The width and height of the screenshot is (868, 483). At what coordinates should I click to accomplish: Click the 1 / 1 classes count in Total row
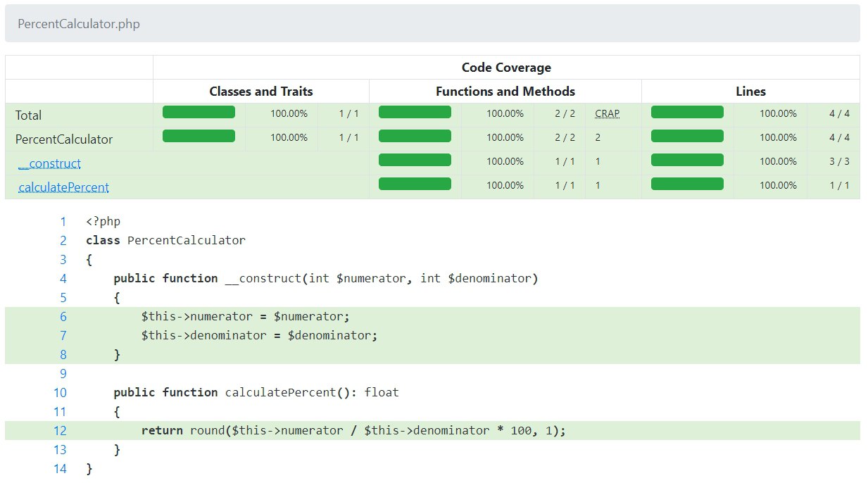(348, 113)
